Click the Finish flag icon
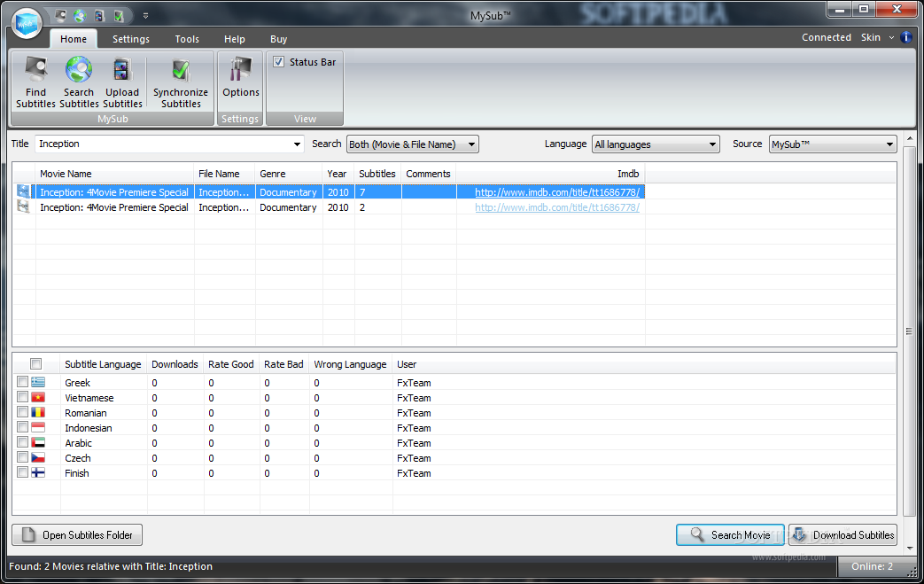The height and width of the screenshot is (584, 924). (x=38, y=472)
